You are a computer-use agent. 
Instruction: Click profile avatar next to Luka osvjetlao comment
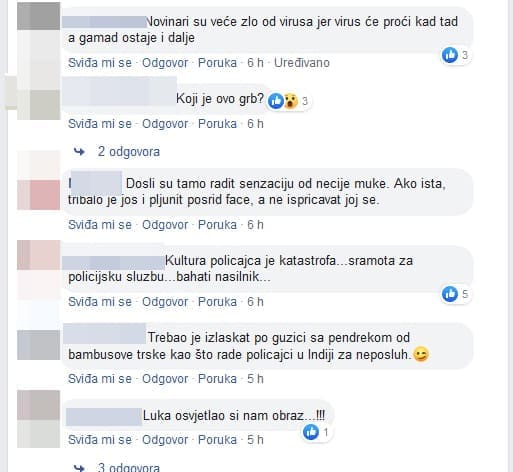39,419
